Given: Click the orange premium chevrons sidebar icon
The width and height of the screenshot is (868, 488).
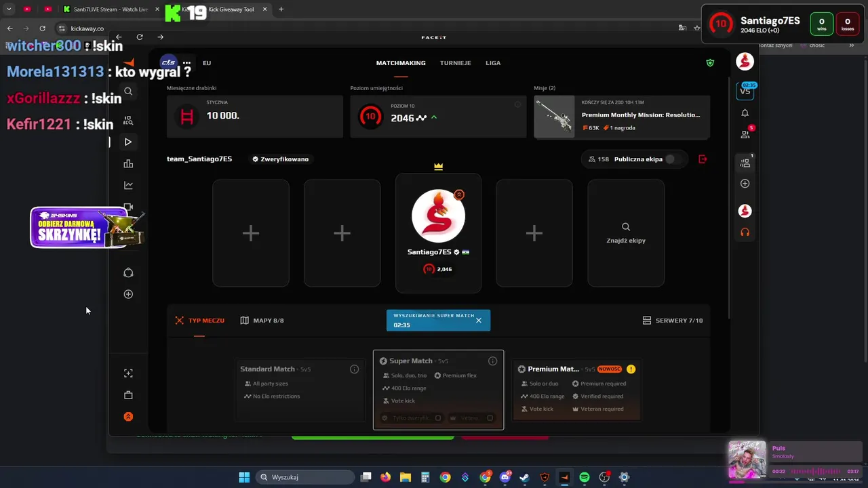Looking at the screenshot, I should click(128, 417).
